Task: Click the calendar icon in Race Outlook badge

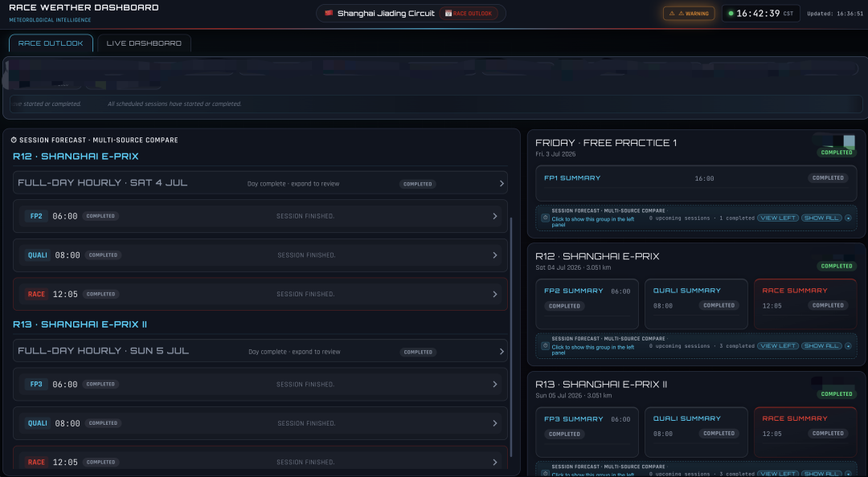Action: coord(448,14)
